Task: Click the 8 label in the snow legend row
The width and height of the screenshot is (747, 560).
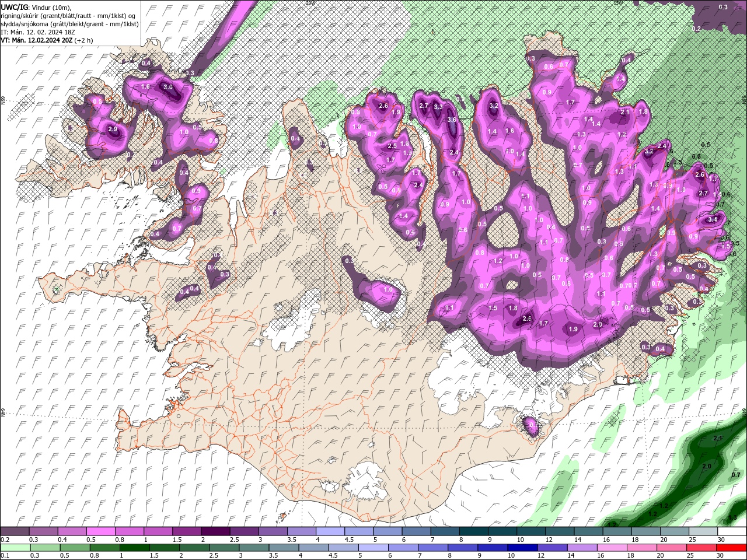Action: coord(460,540)
